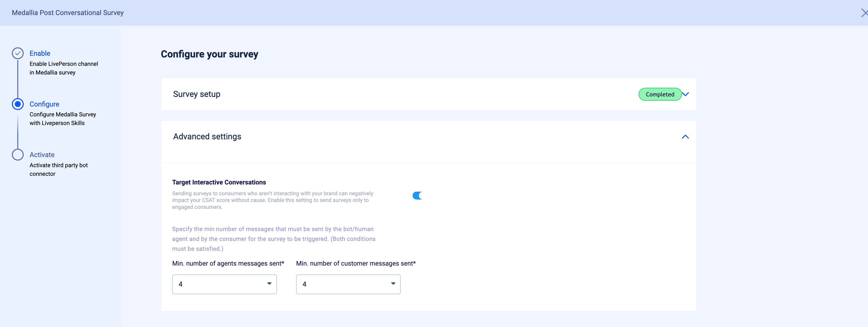Click Enable LivePerson channel description text

click(64, 68)
